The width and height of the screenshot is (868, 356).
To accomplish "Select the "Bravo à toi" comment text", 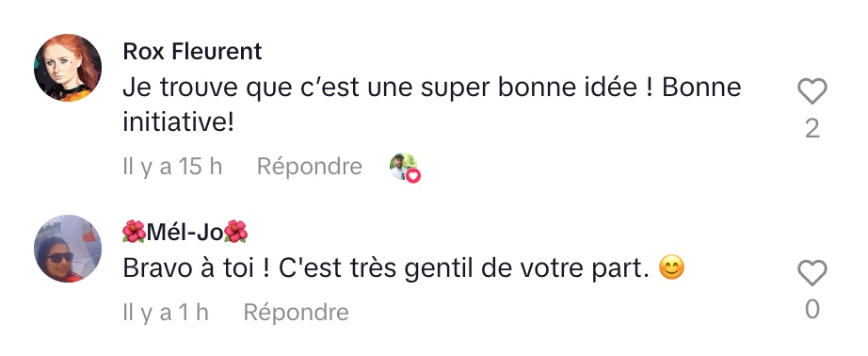I will pos(188,268).
